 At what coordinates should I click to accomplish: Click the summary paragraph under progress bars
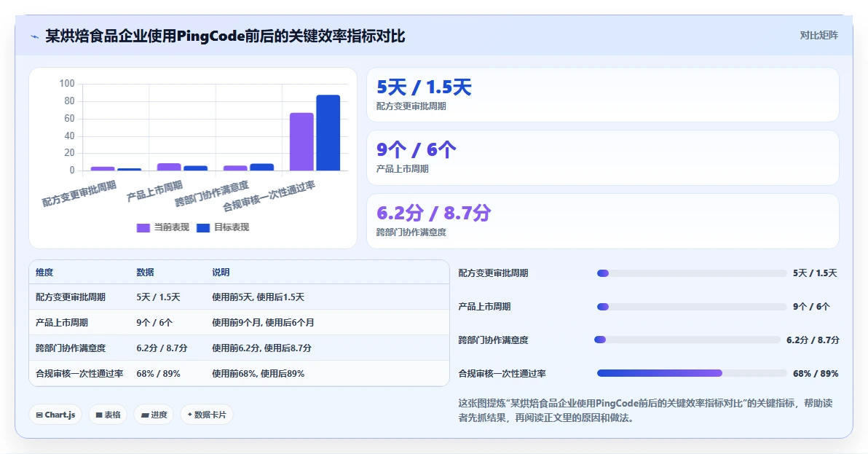pyautogui.click(x=645, y=411)
